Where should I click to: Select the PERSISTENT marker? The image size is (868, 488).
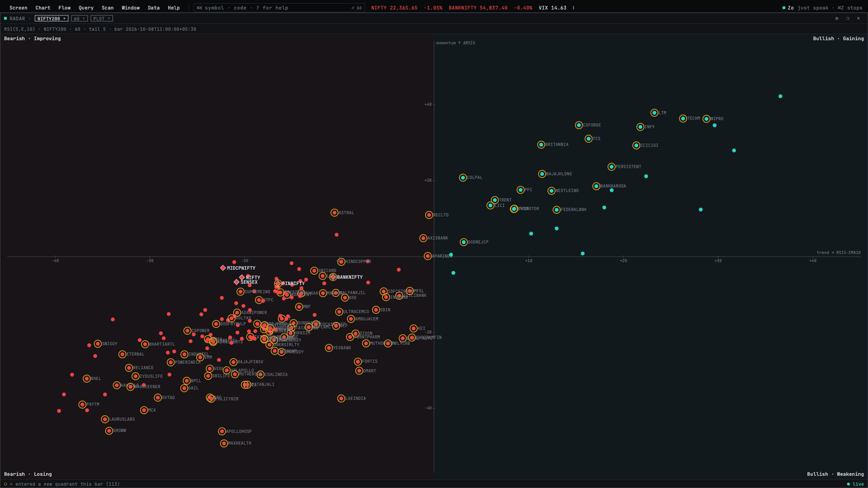611,166
